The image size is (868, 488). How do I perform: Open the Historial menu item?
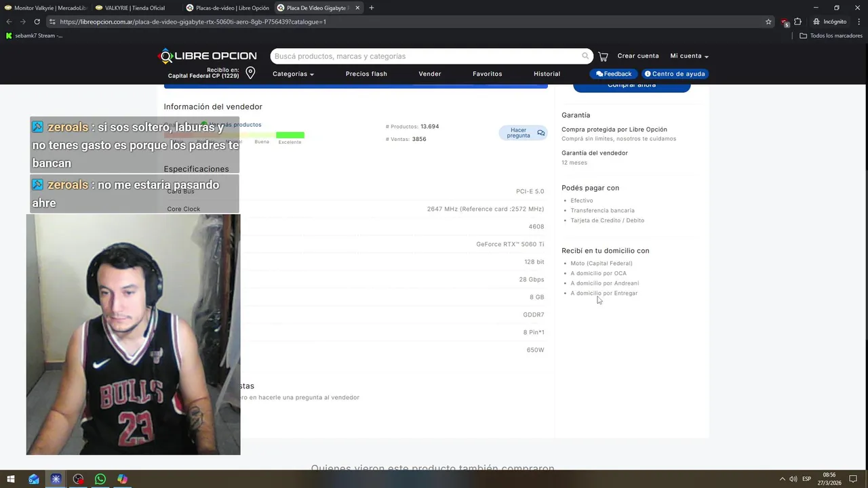547,74
